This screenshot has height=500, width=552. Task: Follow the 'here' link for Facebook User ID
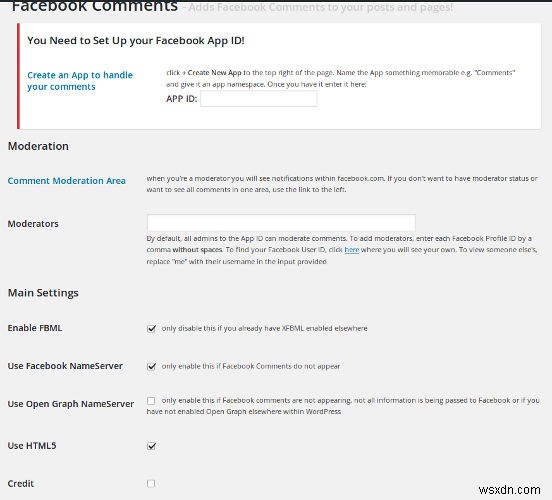coord(351,250)
